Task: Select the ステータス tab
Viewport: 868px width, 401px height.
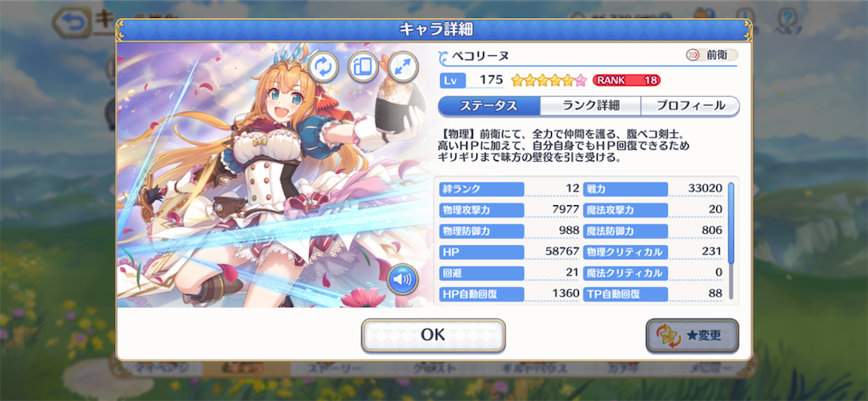Action: click(x=488, y=106)
